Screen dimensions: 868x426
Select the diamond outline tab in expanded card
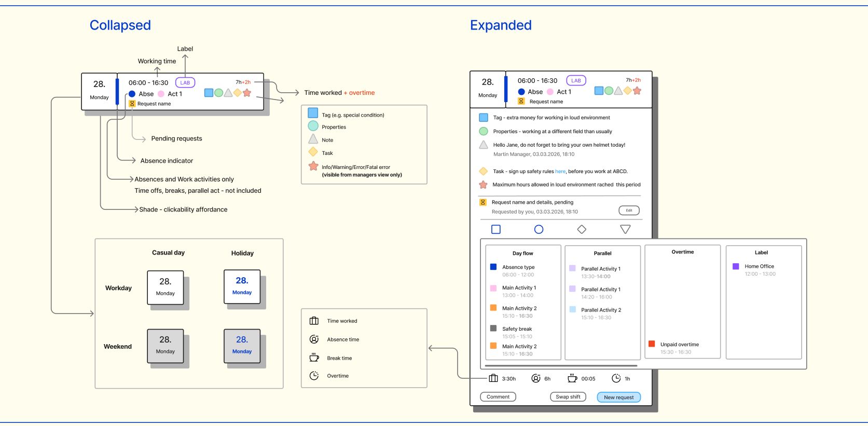click(x=582, y=229)
